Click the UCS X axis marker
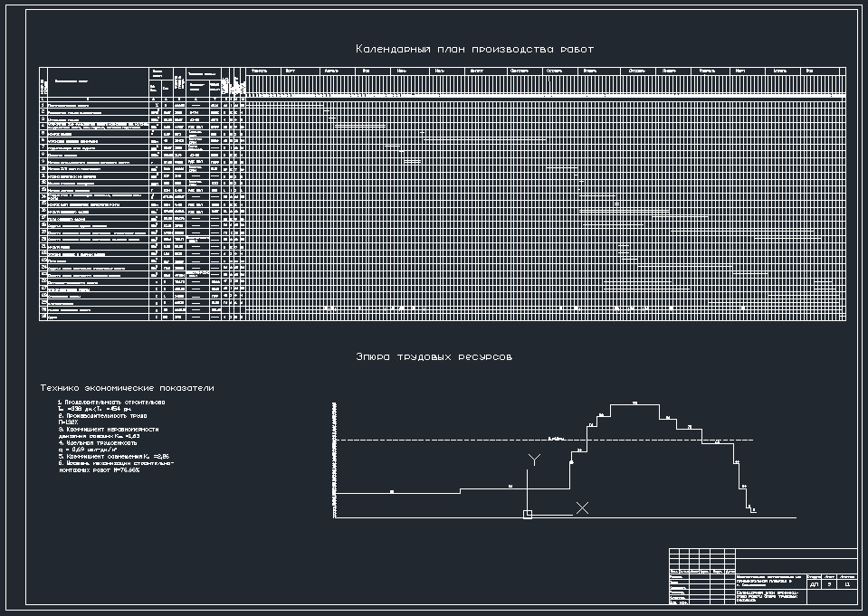The width and height of the screenshot is (868, 616). [x=583, y=508]
